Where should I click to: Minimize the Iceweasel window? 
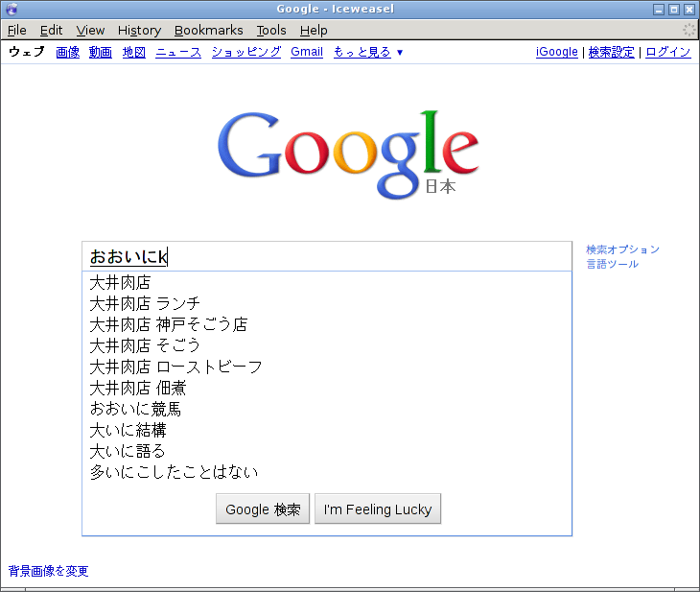[x=659, y=10]
